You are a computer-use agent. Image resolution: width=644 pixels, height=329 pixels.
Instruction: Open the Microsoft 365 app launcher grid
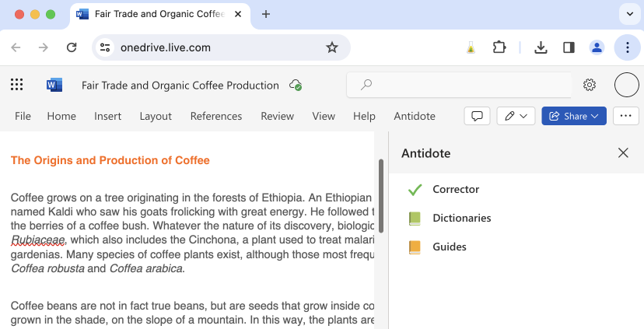coord(17,85)
